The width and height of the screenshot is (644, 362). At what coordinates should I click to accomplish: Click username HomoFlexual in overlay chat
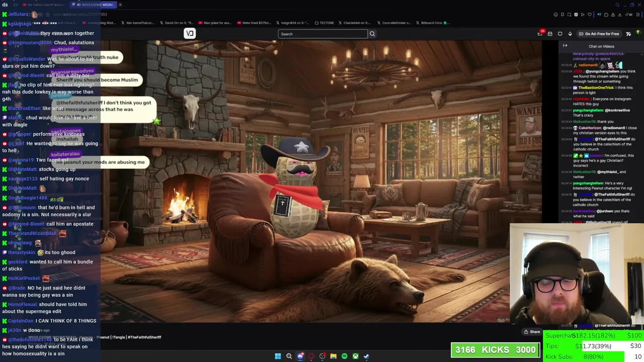22,304
